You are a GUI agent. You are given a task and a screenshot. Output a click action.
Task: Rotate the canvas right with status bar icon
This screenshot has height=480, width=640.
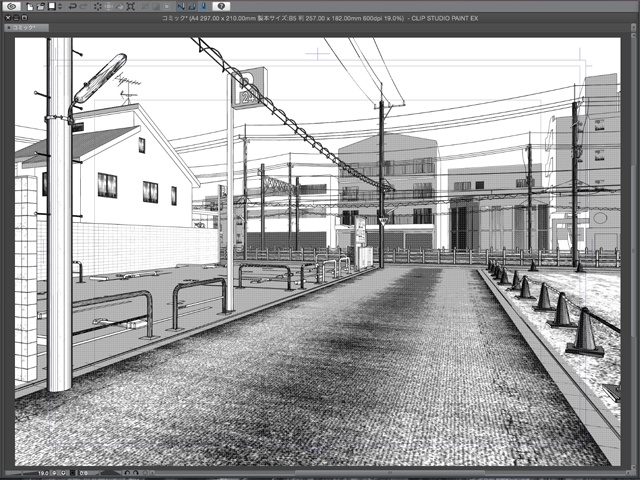[136, 473]
